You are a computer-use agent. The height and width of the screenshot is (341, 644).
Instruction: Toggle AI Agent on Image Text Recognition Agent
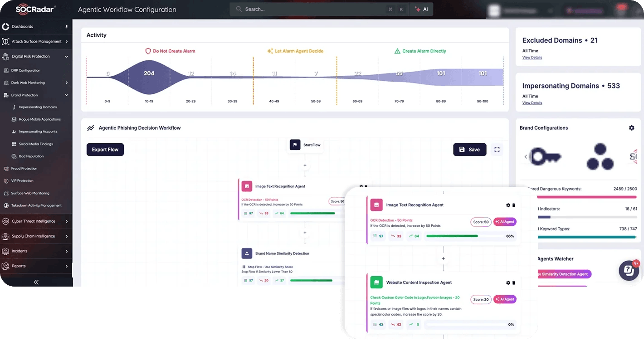coord(505,222)
